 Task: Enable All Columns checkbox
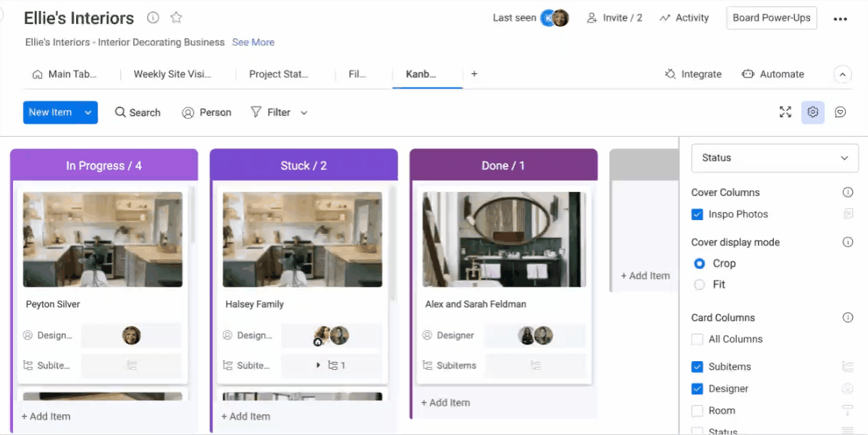[697, 339]
